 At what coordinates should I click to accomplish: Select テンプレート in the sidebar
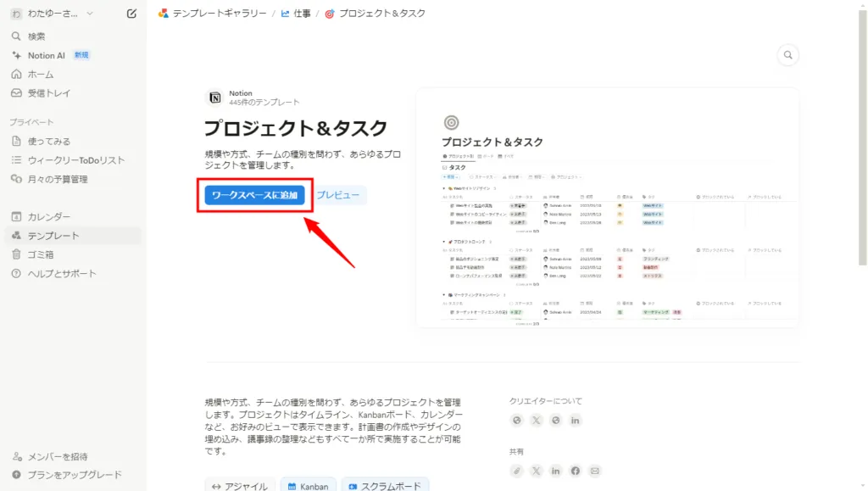[x=73, y=235]
